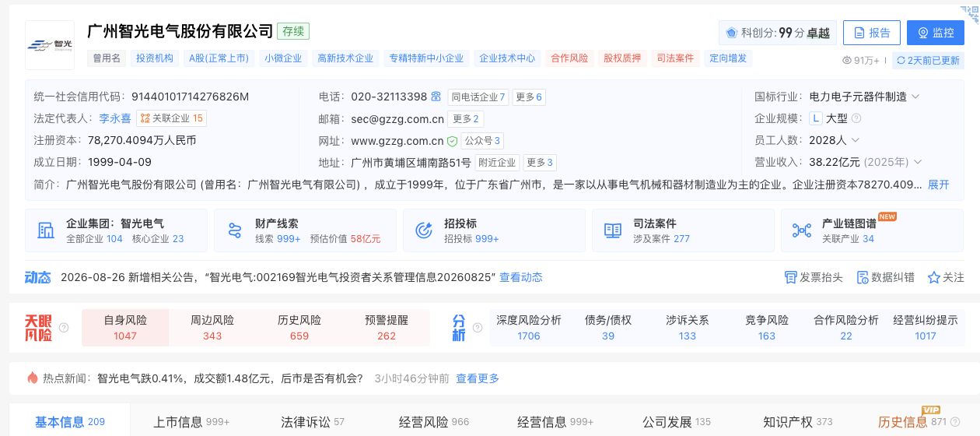Switch to 法律诉讼 tab

coord(313,422)
